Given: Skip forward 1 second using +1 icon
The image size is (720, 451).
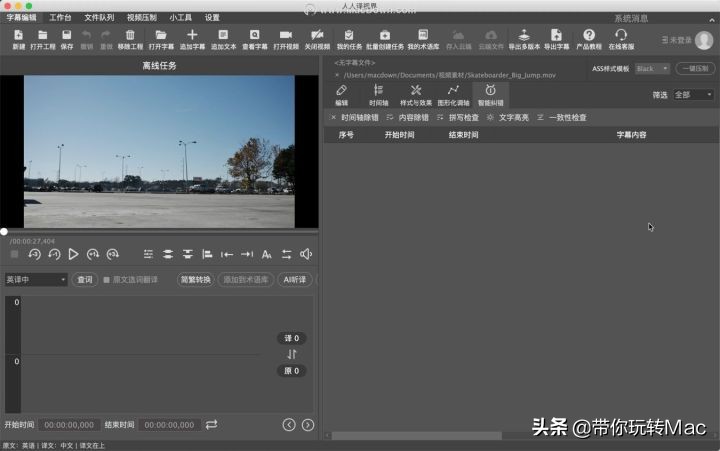Looking at the screenshot, I should click(93, 254).
